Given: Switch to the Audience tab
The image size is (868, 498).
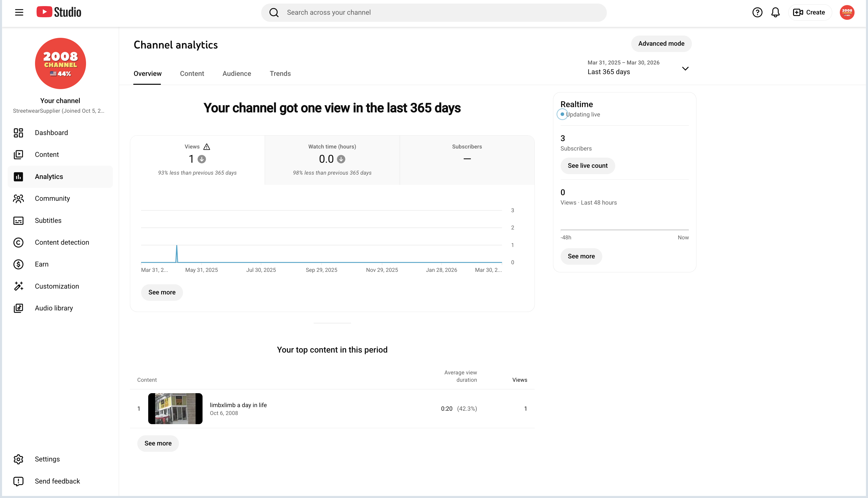Looking at the screenshot, I should coord(237,74).
